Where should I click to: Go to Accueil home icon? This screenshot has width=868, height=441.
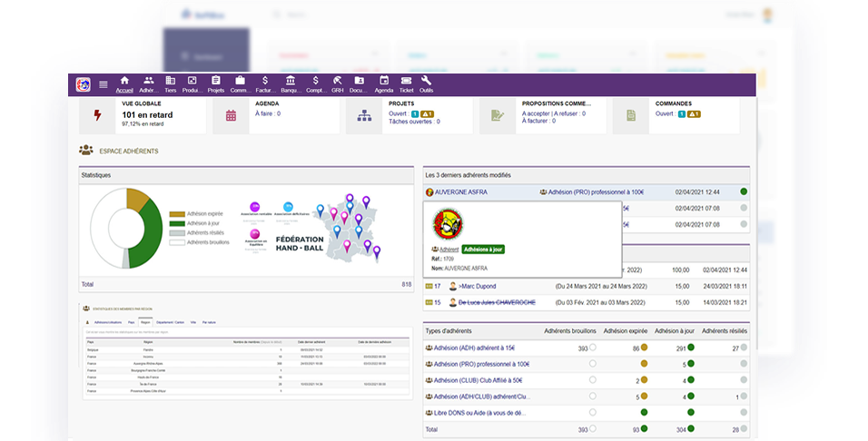[124, 81]
